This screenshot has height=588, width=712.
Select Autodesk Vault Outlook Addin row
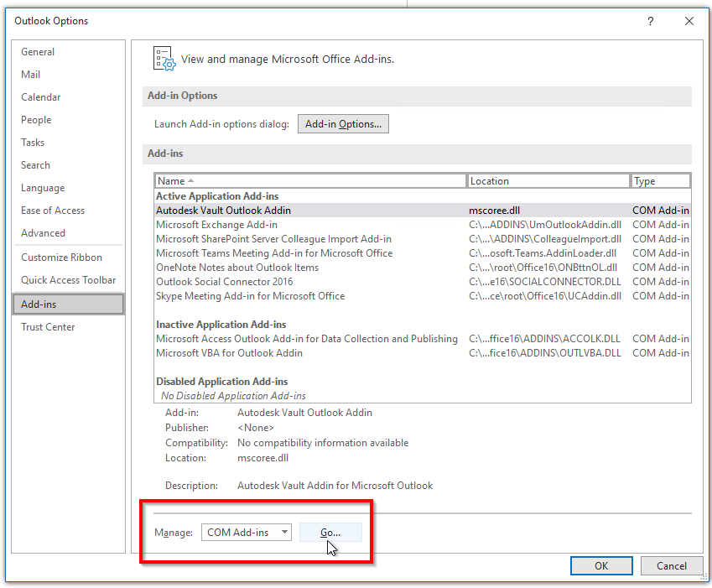coord(423,211)
